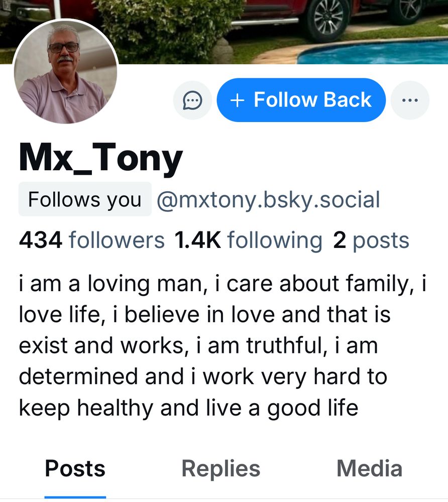
Task: View the Mx_Tony profile avatar photo
Action: tap(65, 71)
